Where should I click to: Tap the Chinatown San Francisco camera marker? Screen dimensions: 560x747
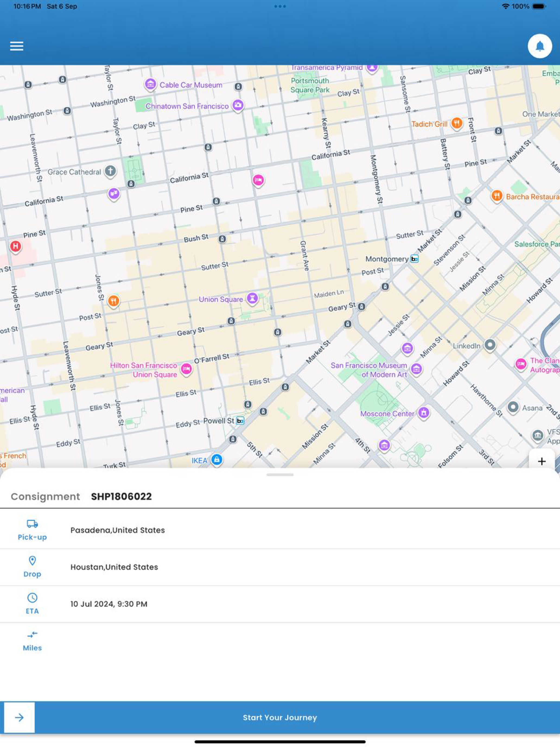[x=238, y=105]
